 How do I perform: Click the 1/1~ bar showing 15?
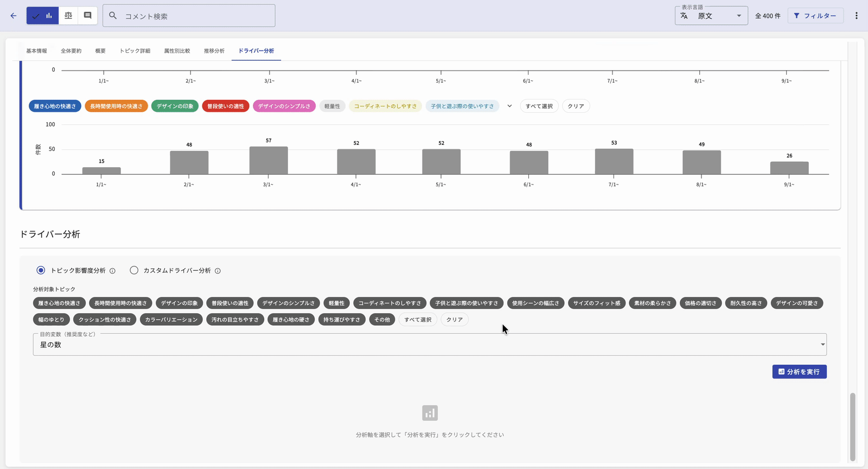pos(101,170)
